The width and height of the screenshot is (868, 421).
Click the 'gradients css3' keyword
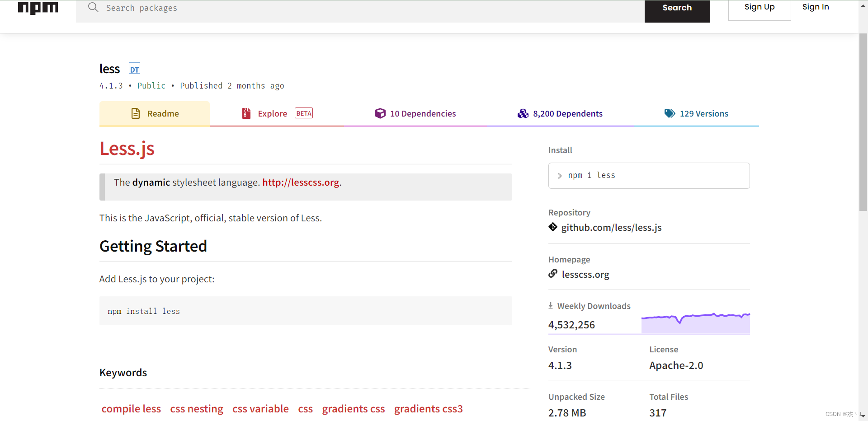tap(429, 409)
